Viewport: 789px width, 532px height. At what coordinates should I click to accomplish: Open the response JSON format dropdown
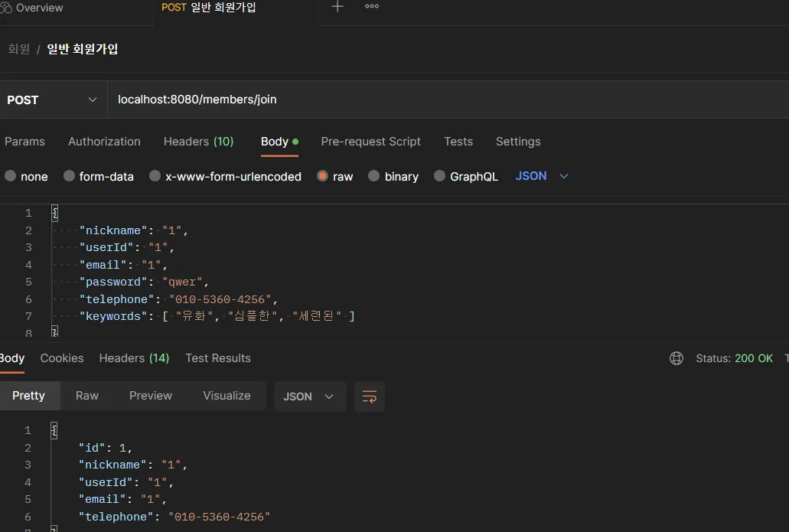coord(309,397)
